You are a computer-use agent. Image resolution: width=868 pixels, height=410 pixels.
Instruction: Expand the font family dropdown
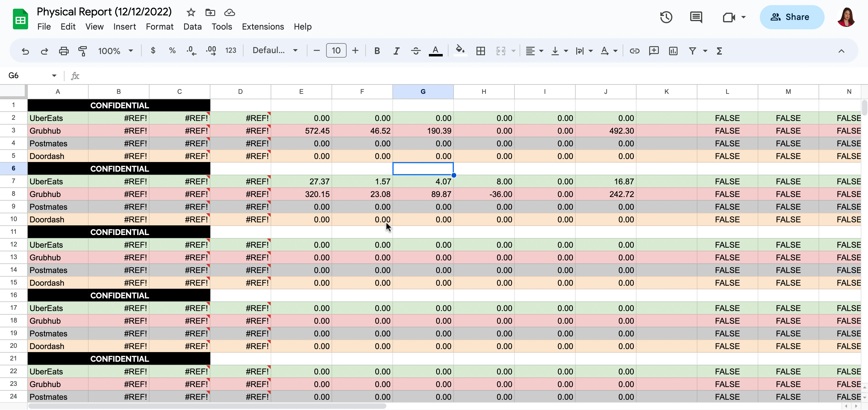click(x=275, y=51)
